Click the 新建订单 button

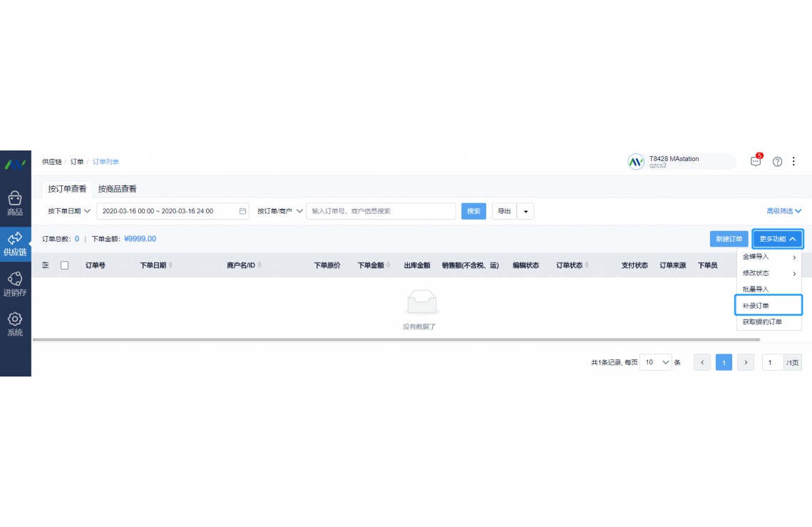coord(729,239)
